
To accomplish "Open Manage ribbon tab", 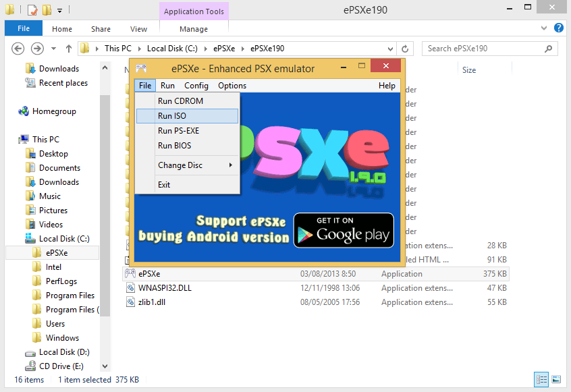I will [194, 29].
